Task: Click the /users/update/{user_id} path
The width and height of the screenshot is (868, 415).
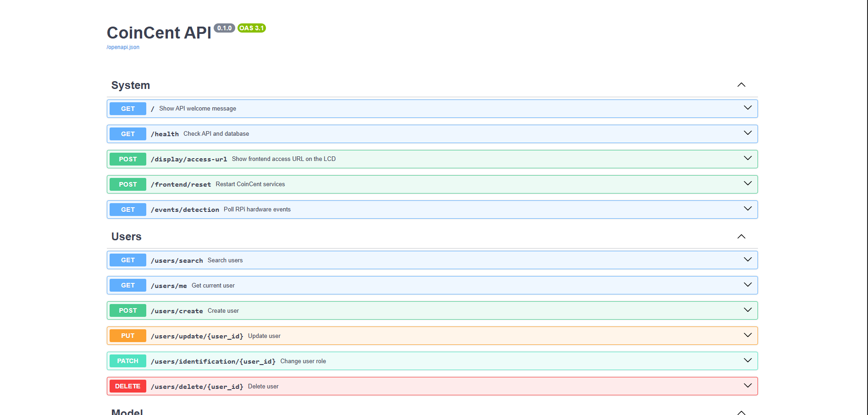Action: pos(197,336)
